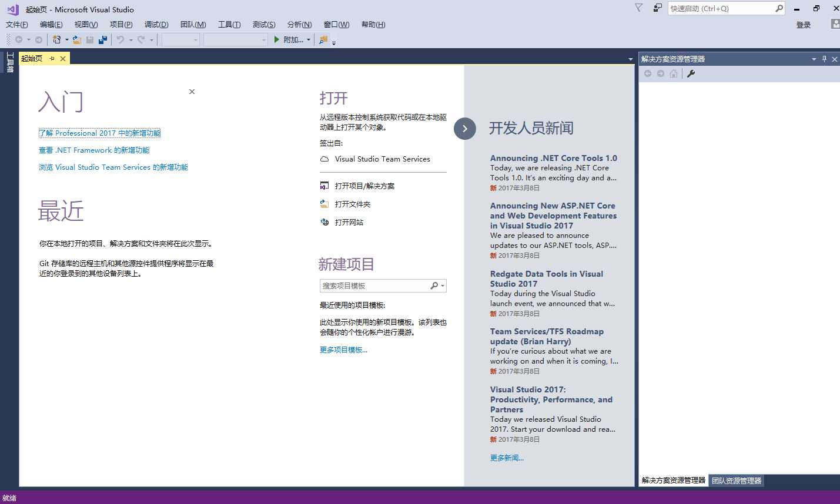Open 了解 Professional 2017 中的新增功能 link

[99, 133]
